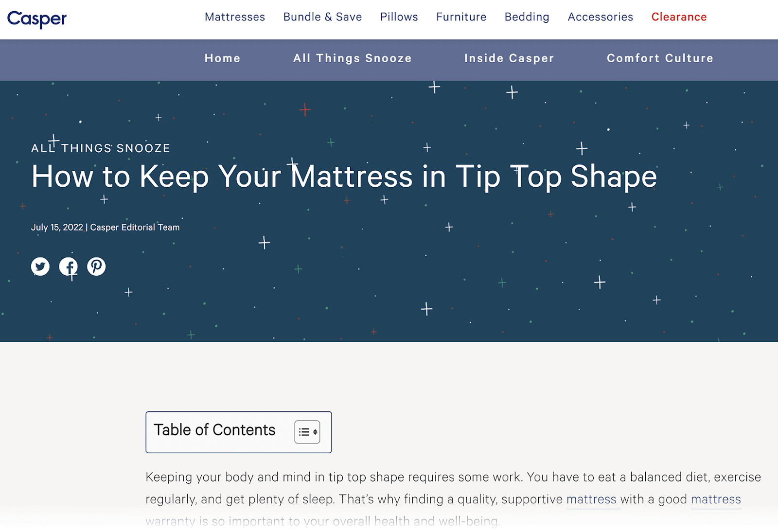Viewport: 778px width, 532px height.
Task: Share article on Twitter
Action: (40, 266)
